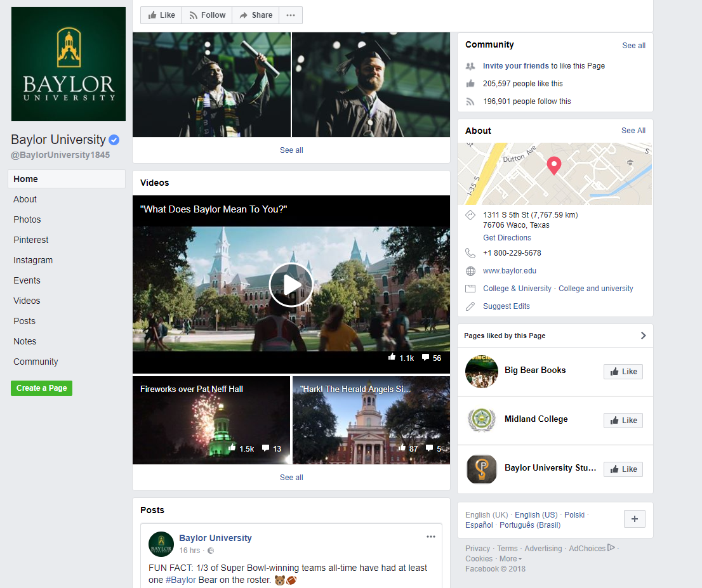This screenshot has height=588, width=702.
Task: Open the Baylor University Stu... page icon
Action: click(x=482, y=469)
